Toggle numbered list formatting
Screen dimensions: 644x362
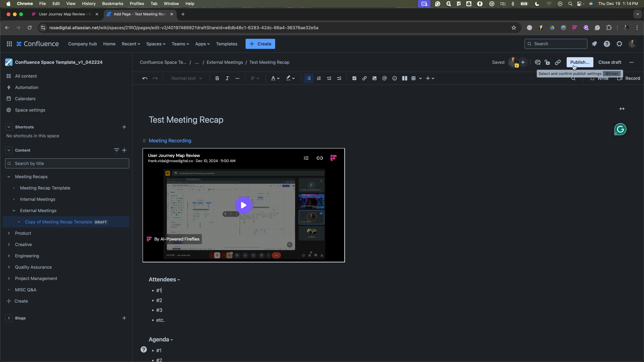click(319, 78)
